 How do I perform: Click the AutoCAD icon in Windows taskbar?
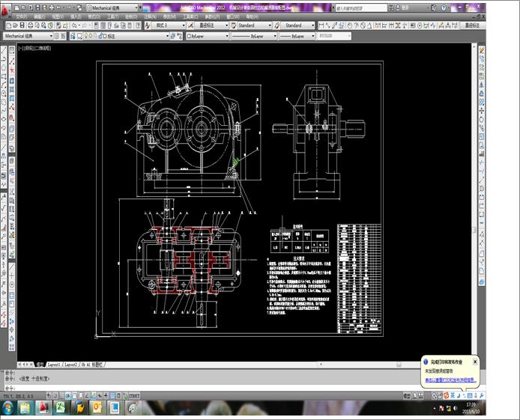46,407
